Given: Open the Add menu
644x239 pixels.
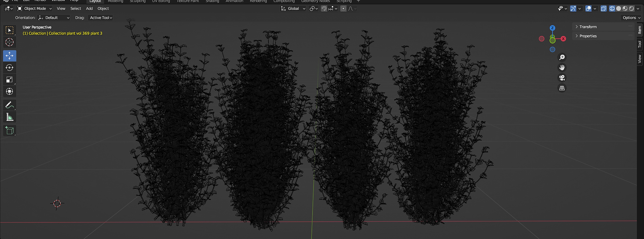Looking at the screenshot, I should coord(89,8).
